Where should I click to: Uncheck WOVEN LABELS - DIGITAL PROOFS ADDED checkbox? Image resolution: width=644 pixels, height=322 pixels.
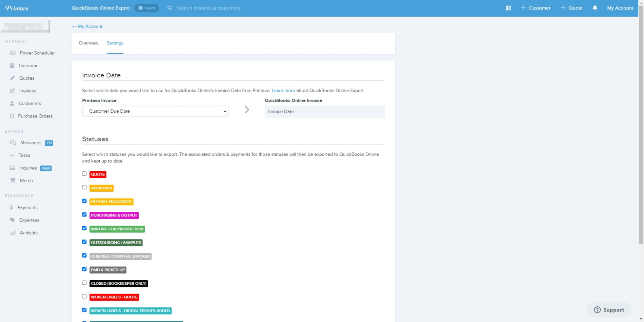pos(84,310)
